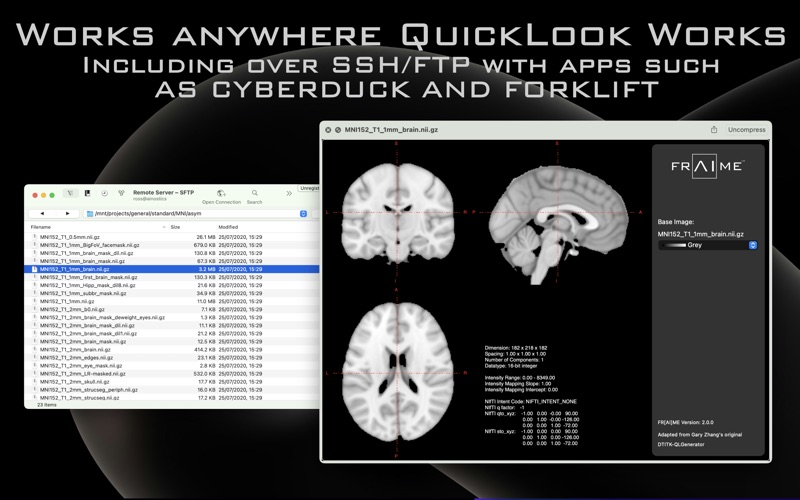The height and width of the screenshot is (500, 800).
Task: Click the Search magnifier icon
Action: (x=255, y=193)
